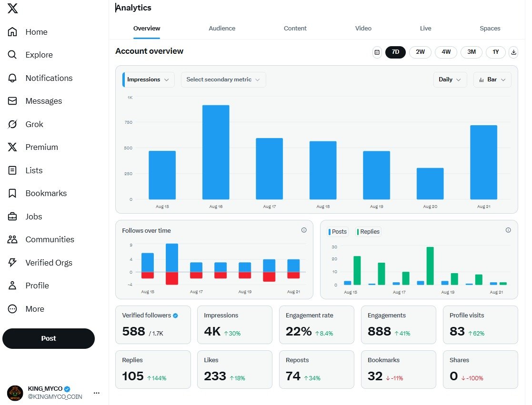Toggle the Posts legend filter

(338, 232)
